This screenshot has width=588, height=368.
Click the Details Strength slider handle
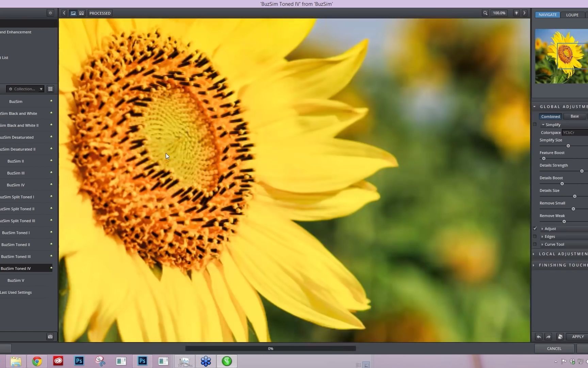582,171
